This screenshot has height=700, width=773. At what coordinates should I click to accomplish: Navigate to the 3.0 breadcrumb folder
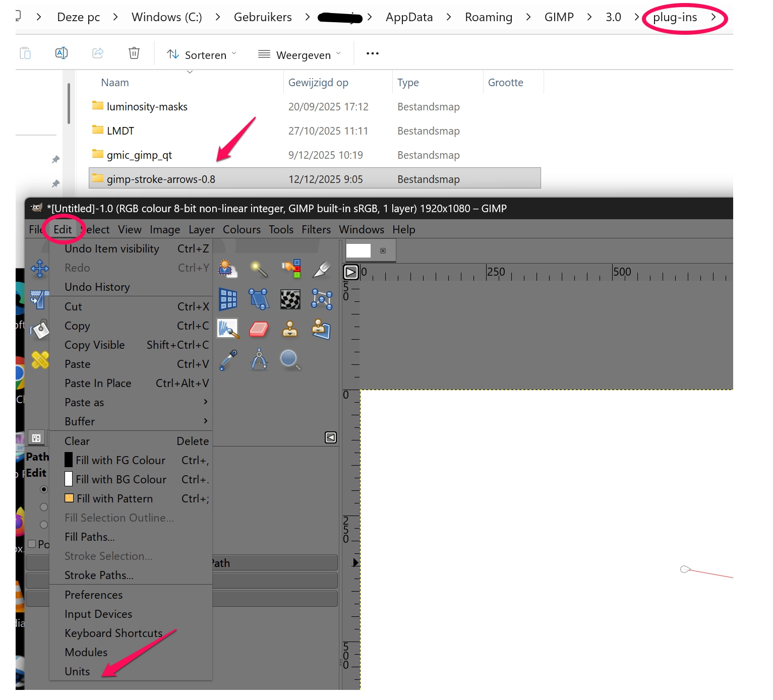(x=613, y=17)
